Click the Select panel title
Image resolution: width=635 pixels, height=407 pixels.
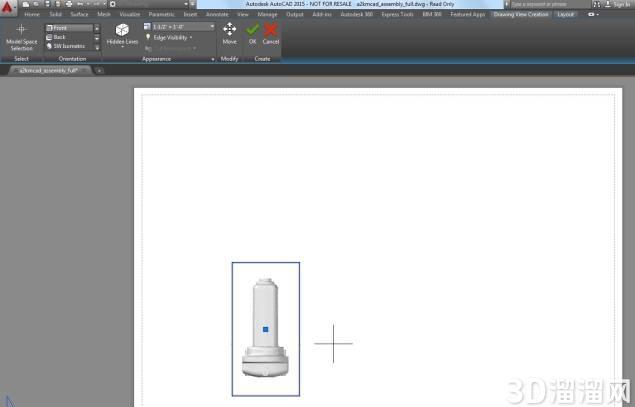tap(21, 59)
